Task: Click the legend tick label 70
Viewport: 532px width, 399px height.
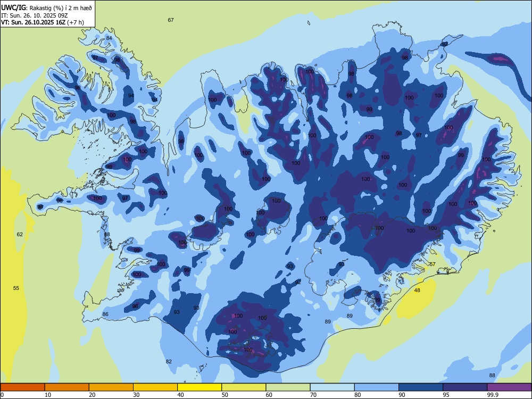Action: point(313,395)
